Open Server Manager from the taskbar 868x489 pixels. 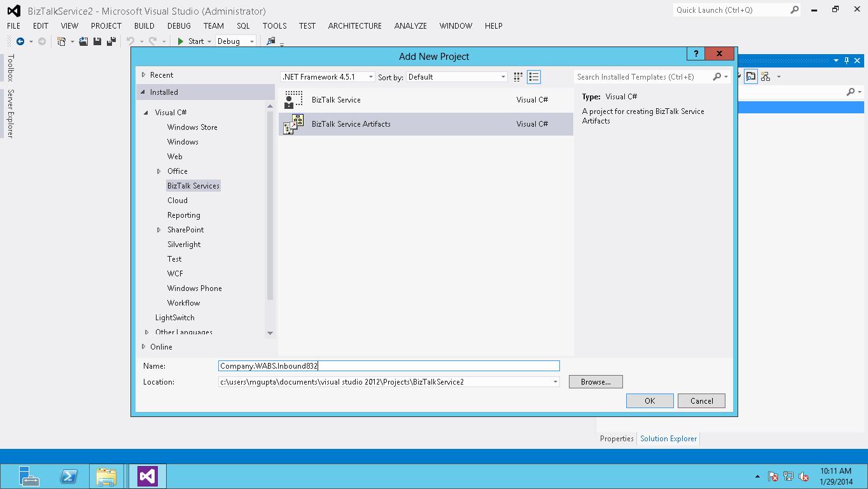click(x=29, y=476)
